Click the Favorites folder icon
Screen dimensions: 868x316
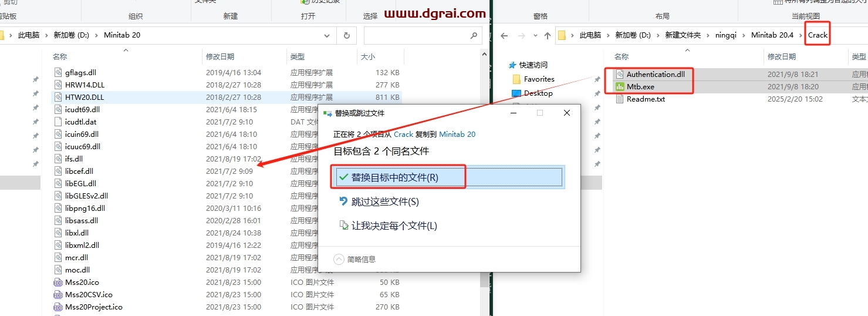pos(516,79)
